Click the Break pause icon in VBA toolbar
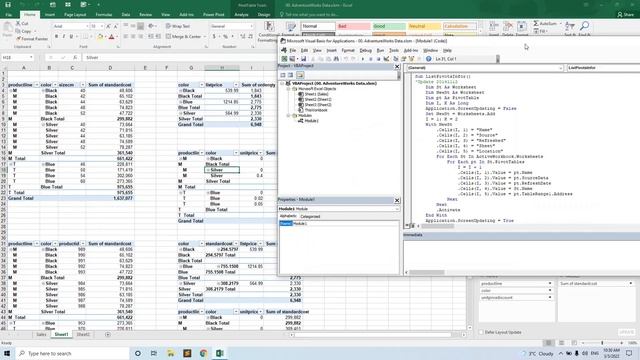This screenshot has width=640, height=360. point(371,59)
